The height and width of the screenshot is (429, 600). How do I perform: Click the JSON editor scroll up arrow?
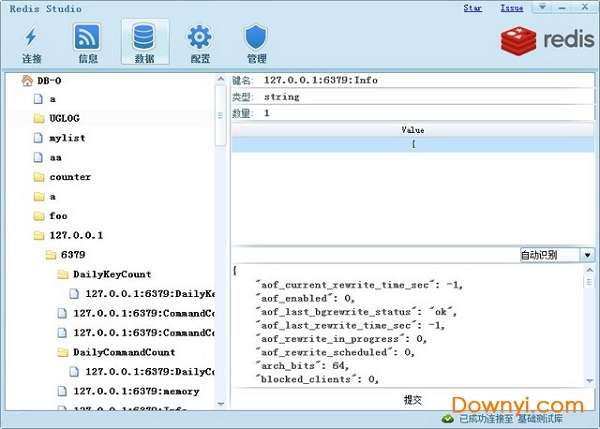pos(589,271)
